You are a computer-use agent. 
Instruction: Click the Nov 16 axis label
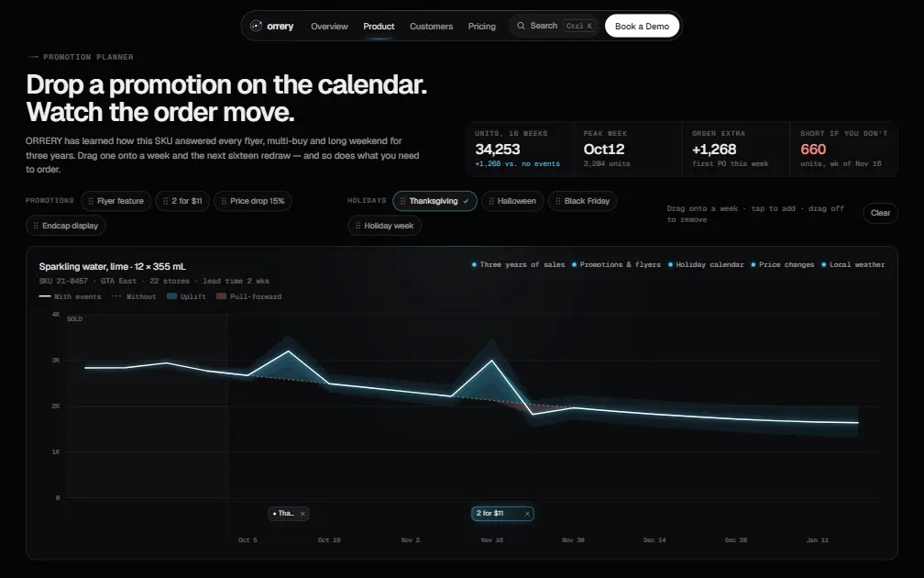coord(492,540)
